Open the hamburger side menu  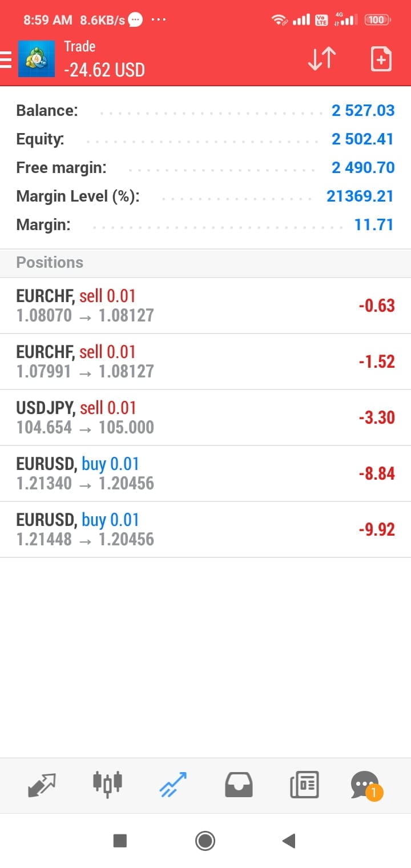(x=6, y=59)
